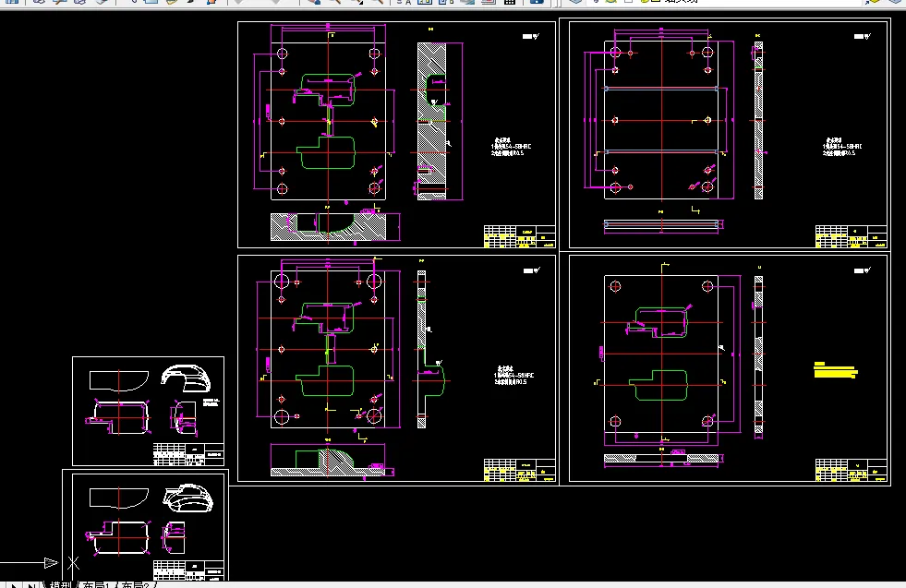
Task: Select the yellow highlighted notes in lower-right sheet
Action: click(836, 370)
